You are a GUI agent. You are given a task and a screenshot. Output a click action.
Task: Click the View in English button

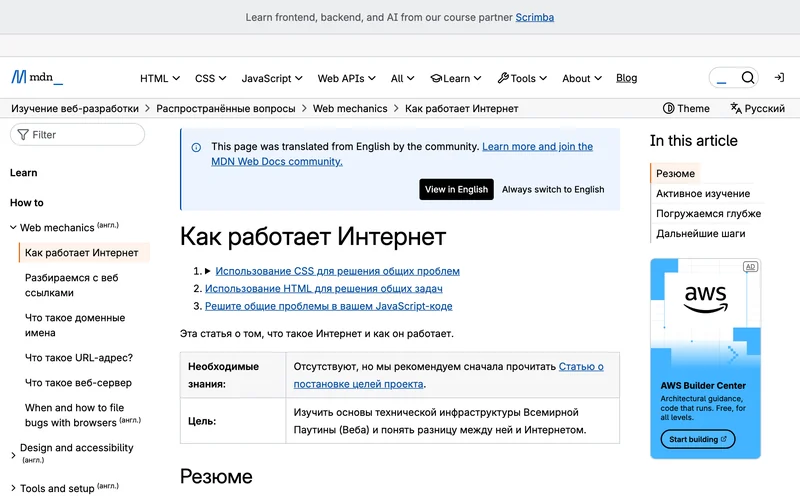tap(456, 189)
